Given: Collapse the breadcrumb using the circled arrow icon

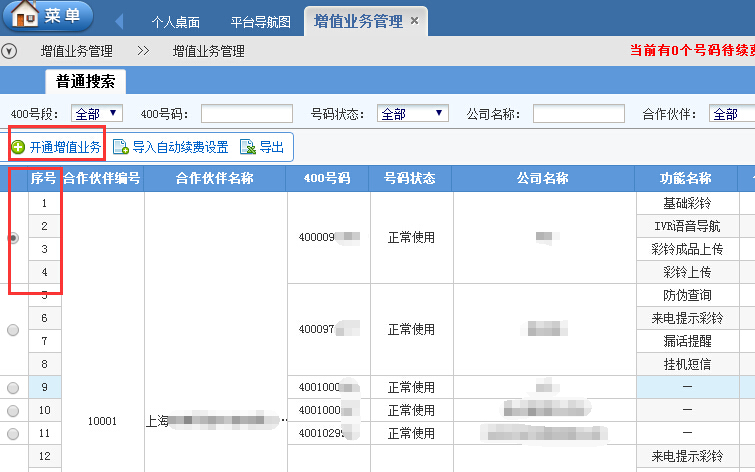Looking at the screenshot, I should click(10, 51).
